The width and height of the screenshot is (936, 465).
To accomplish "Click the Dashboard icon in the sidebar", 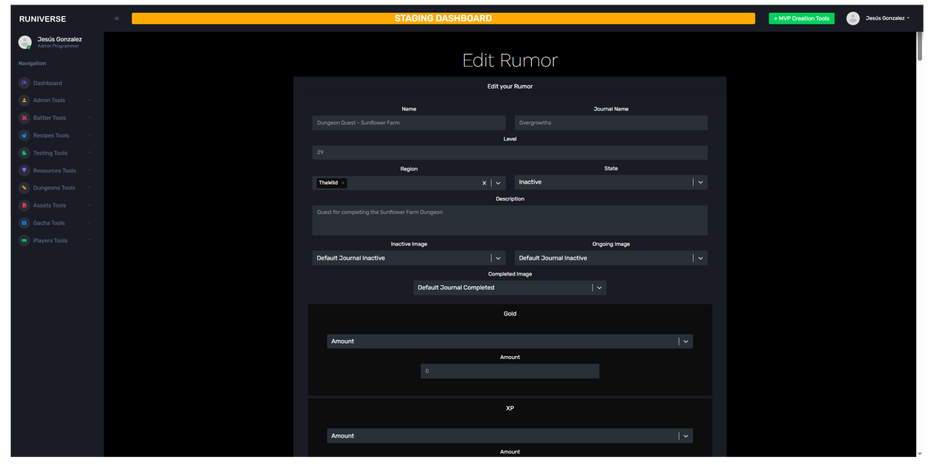I will click(24, 83).
